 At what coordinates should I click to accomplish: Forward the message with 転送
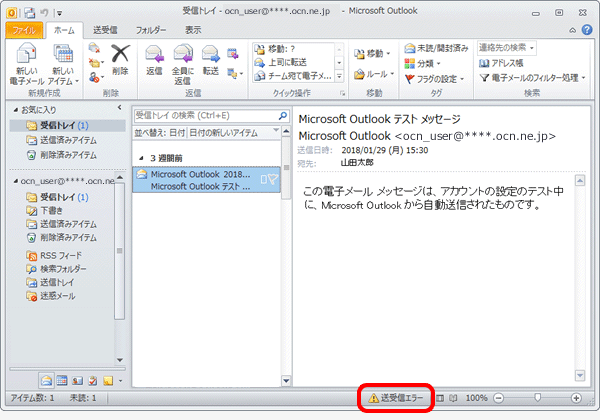[x=210, y=60]
